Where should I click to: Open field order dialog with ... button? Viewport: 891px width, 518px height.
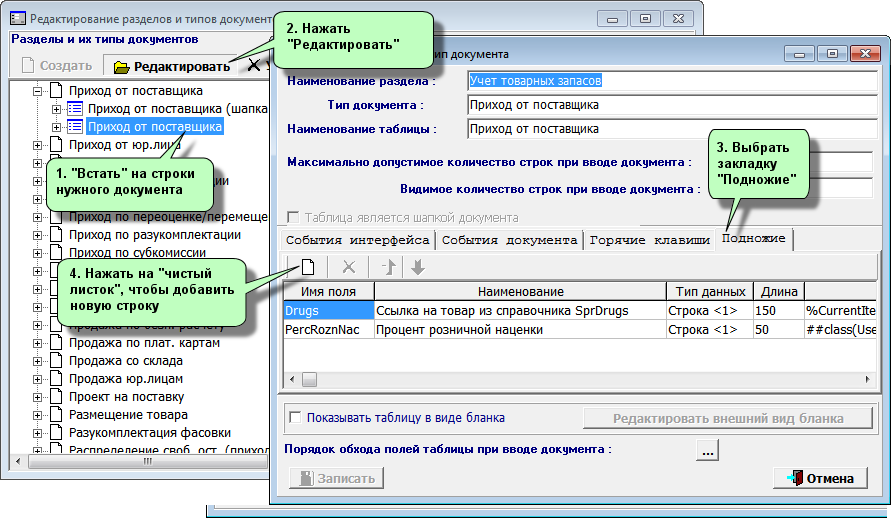(x=707, y=450)
